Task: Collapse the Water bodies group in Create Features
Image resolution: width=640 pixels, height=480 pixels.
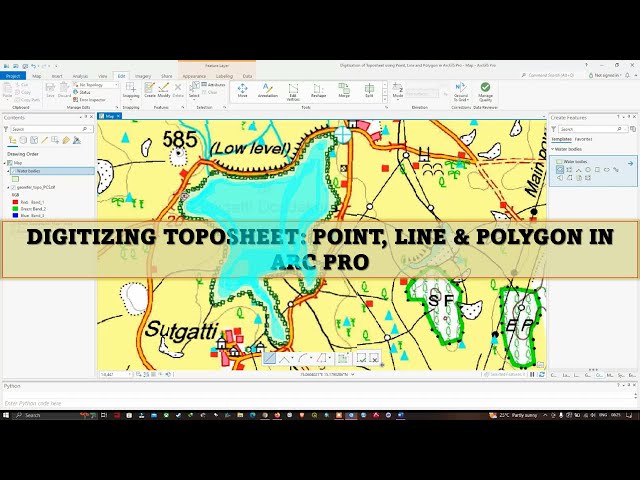Action: coord(553,149)
